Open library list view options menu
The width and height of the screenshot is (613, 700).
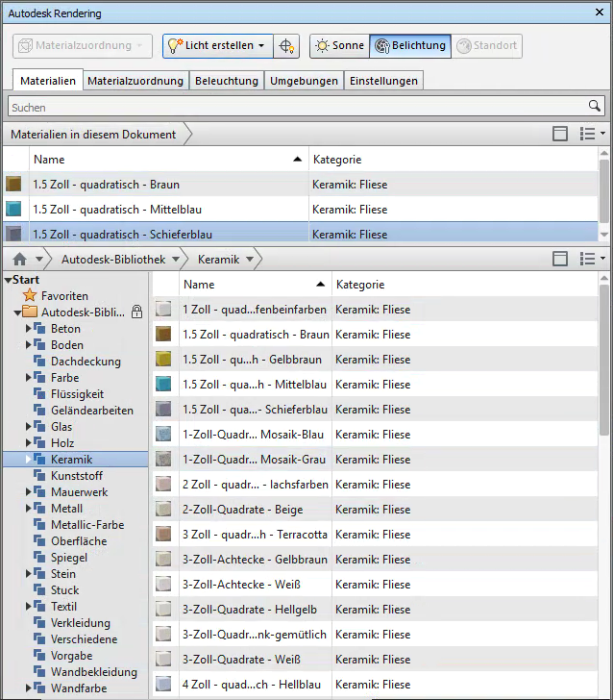[x=593, y=259]
